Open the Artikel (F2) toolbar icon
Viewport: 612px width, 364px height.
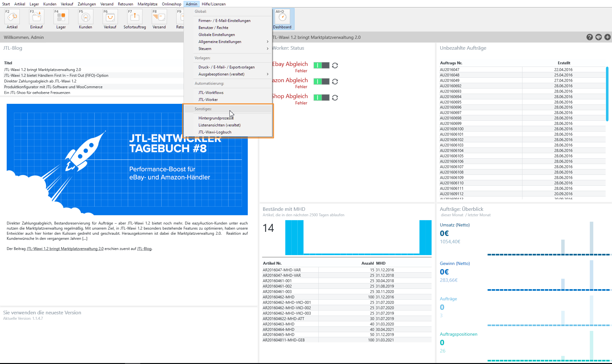click(12, 19)
